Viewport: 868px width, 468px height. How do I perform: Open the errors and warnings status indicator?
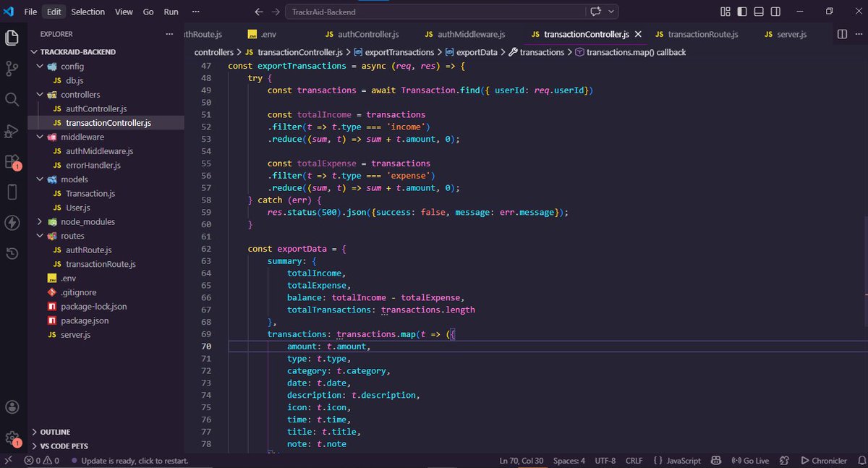click(41, 461)
